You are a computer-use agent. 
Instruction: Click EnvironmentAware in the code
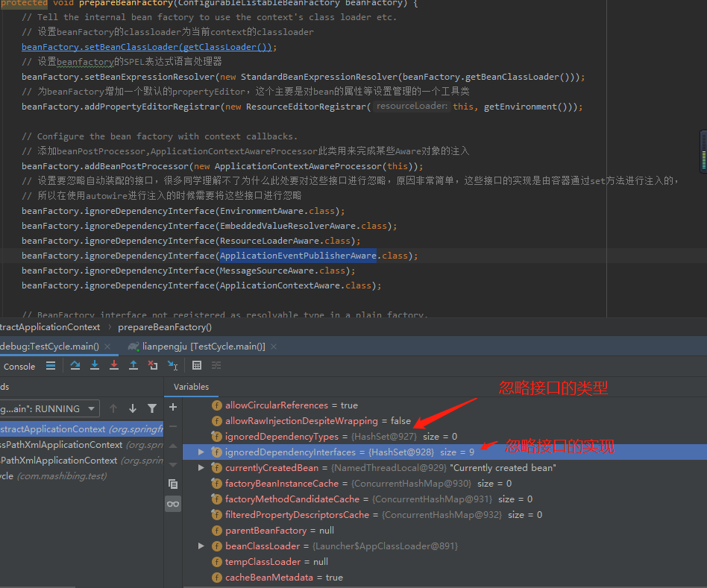click(262, 211)
